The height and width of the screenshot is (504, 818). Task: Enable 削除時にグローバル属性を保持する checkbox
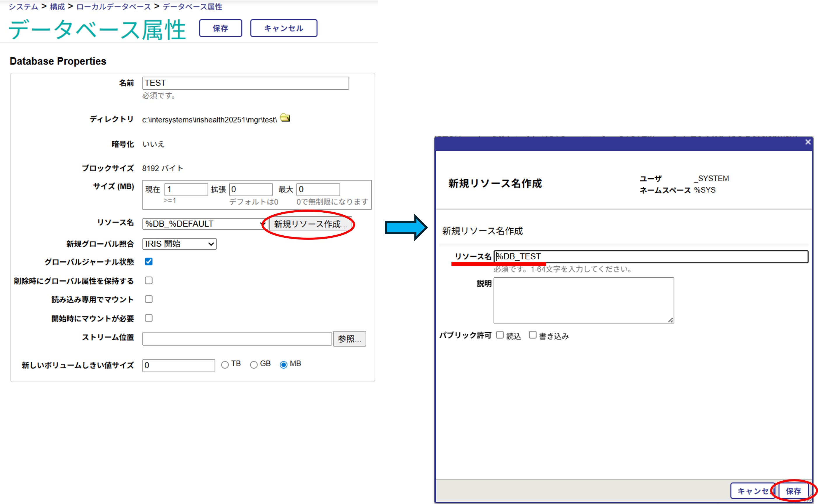pyautogui.click(x=149, y=281)
